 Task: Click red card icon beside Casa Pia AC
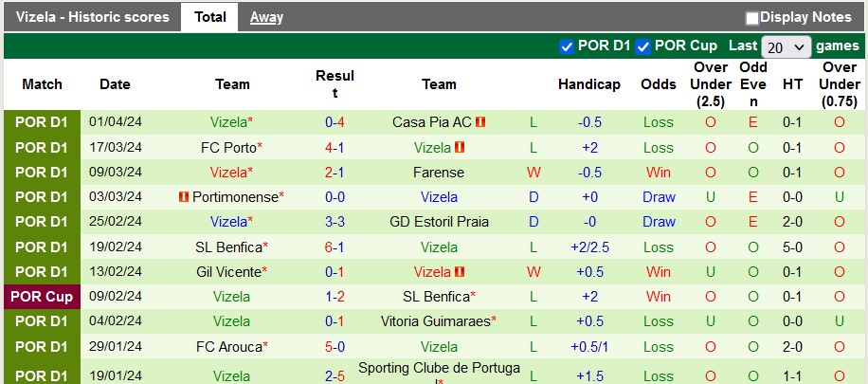pos(480,122)
